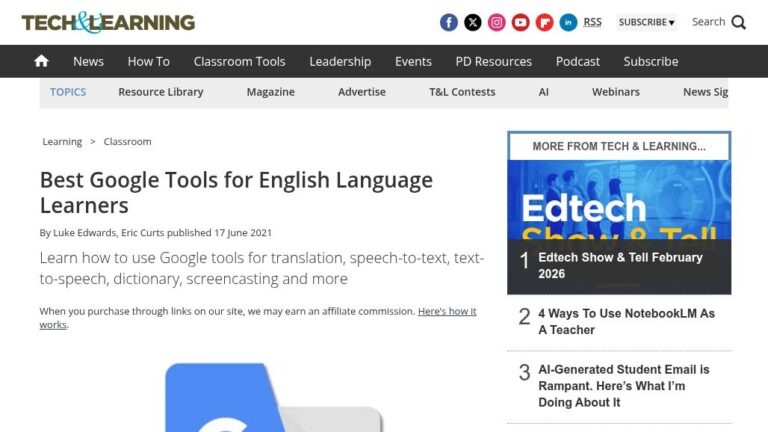Select Resource Library in the topics bar
The width and height of the screenshot is (768, 432).
(161, 92)
